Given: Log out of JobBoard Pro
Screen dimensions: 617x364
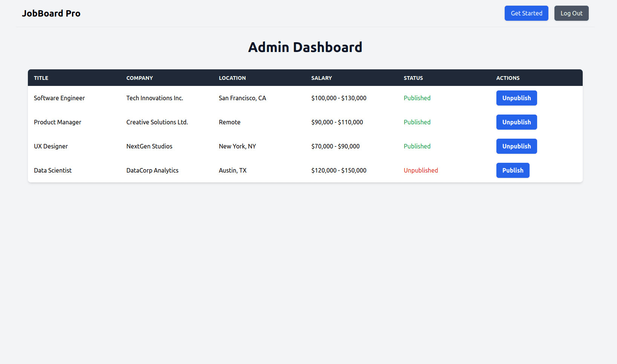Looking at the screenshot, I should coord(571,13).
